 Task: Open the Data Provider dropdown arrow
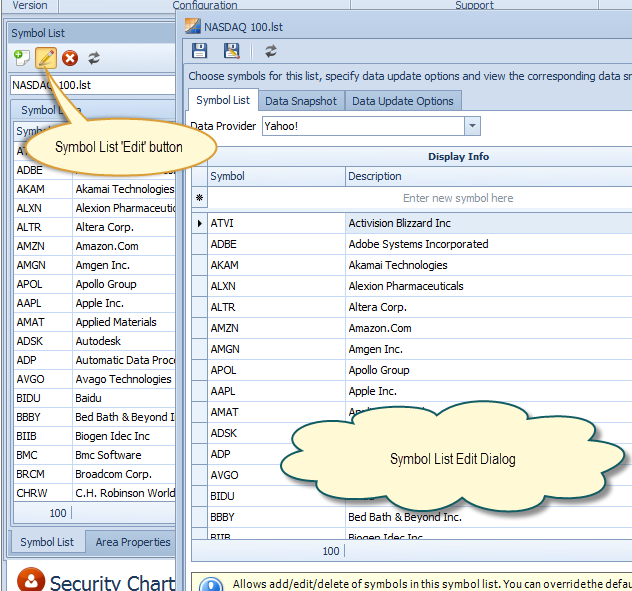(x=472, y=126)
